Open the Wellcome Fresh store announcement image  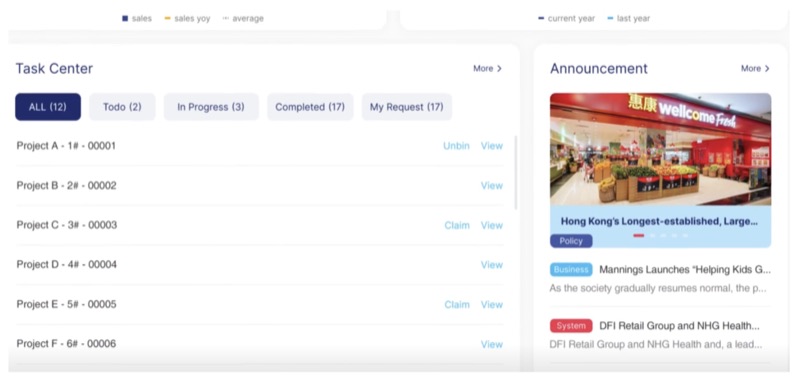coord(660,149)
